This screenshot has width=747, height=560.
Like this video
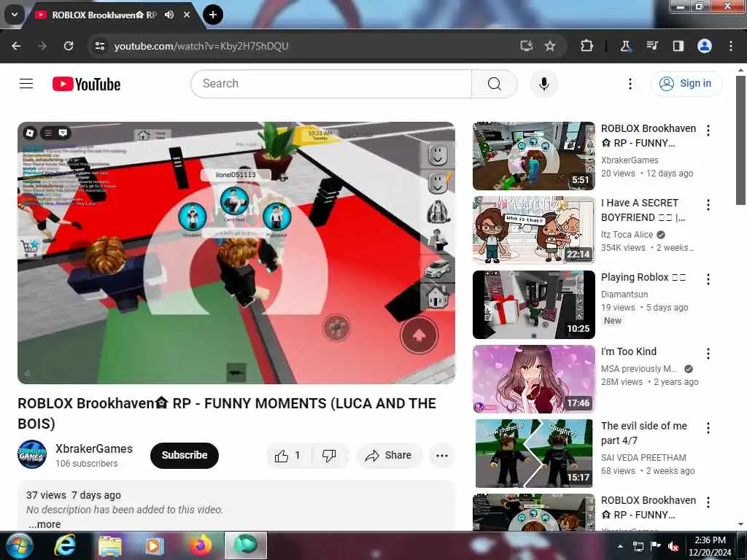point(289,455)
